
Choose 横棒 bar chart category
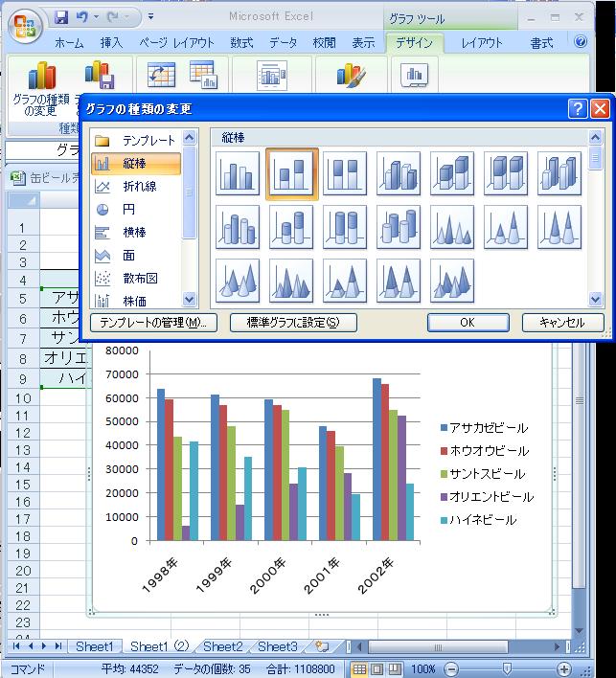136,232
